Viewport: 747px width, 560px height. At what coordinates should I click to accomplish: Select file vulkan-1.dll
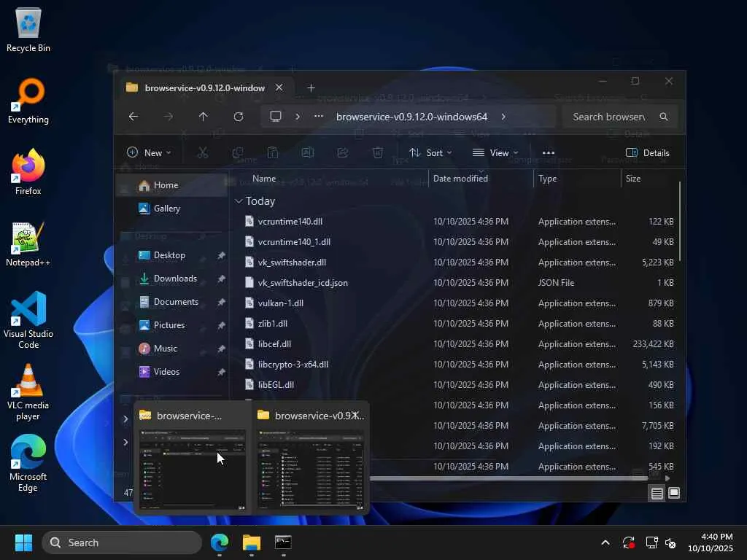(x=281, y=303)
